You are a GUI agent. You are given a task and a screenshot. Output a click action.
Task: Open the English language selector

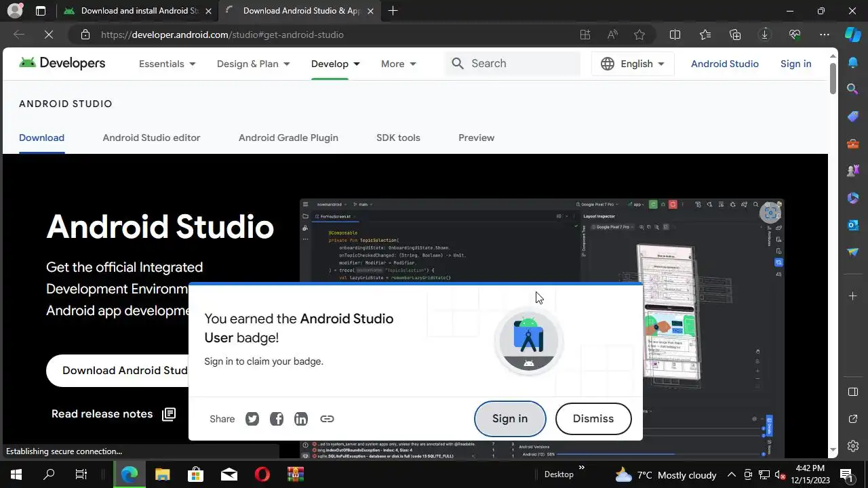pos(633,64)
